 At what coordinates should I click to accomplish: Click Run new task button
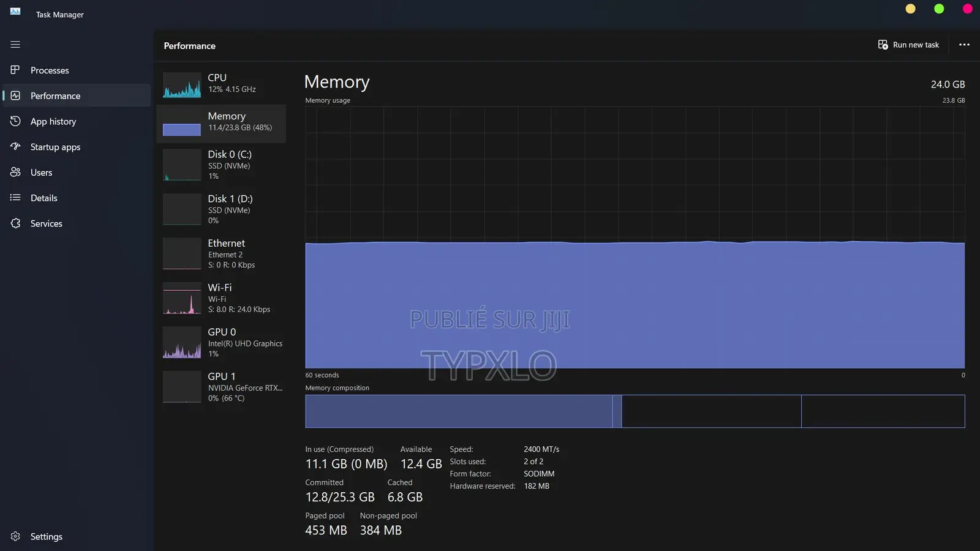coord(908,45)
